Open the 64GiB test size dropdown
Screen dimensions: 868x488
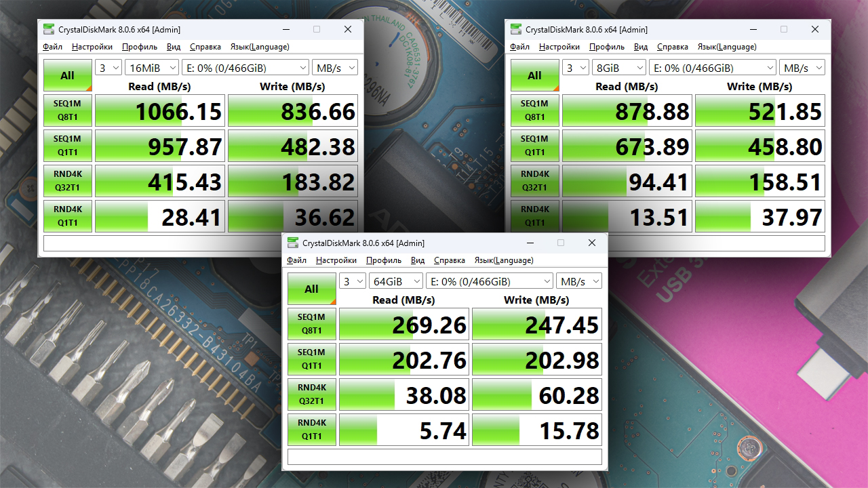coord(396,281)
